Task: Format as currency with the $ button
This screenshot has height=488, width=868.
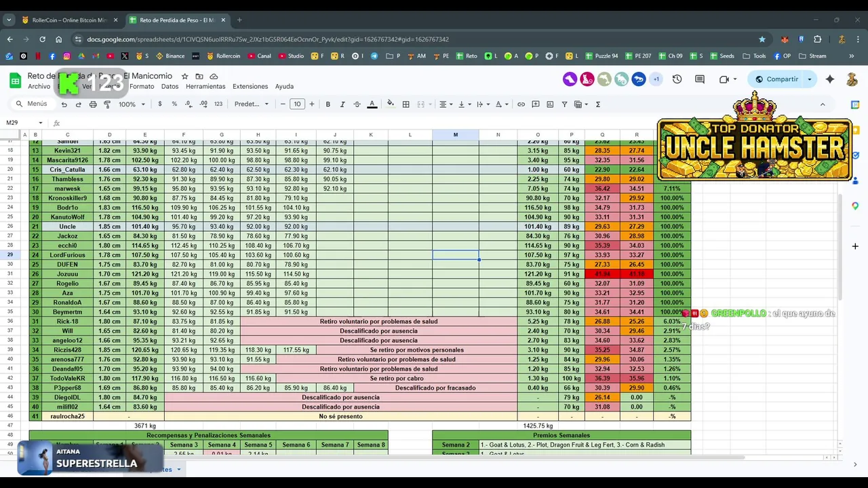Action: click(160, 104)
